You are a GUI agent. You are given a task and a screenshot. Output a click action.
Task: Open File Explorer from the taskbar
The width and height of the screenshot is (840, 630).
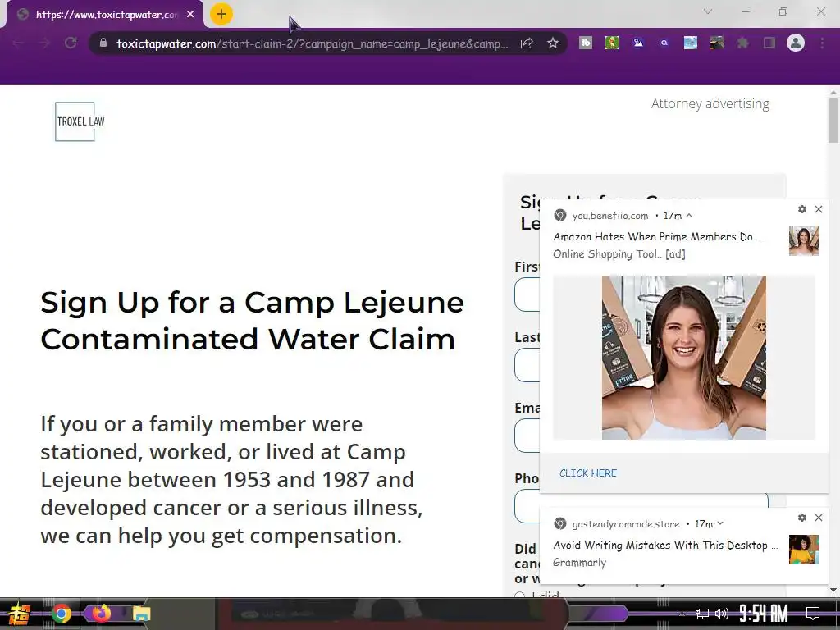[x=141, y=614]
